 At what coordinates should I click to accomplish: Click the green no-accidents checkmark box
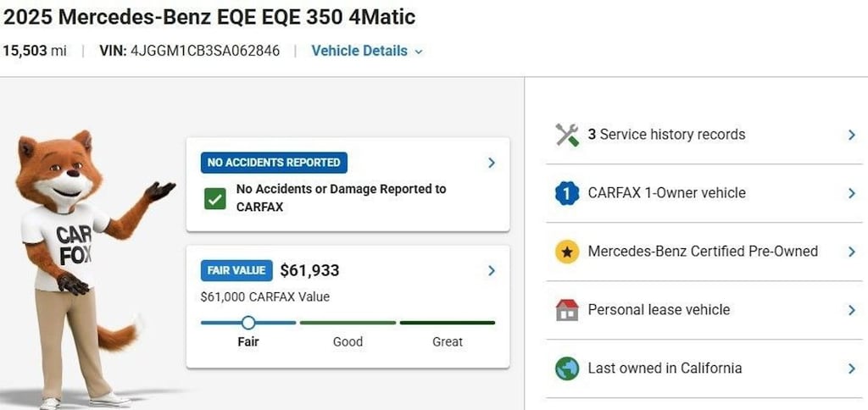[214, 198]
